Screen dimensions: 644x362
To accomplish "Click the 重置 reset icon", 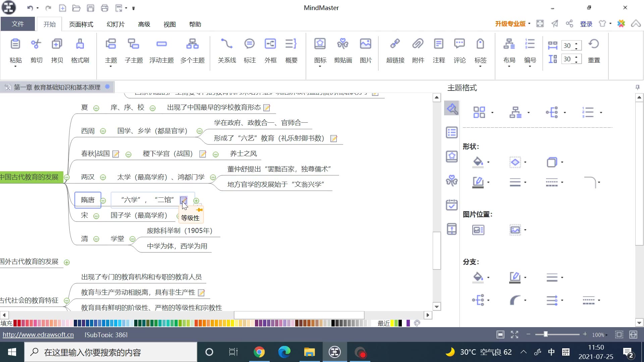I will [x=594, y=44].
